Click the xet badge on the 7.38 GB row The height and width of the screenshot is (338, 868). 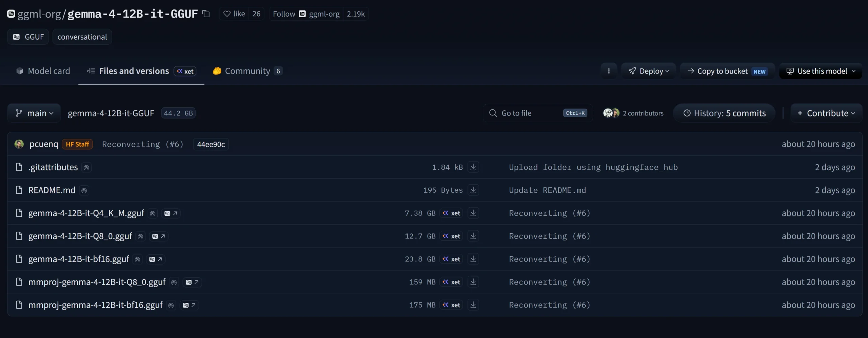pos(452,213)
